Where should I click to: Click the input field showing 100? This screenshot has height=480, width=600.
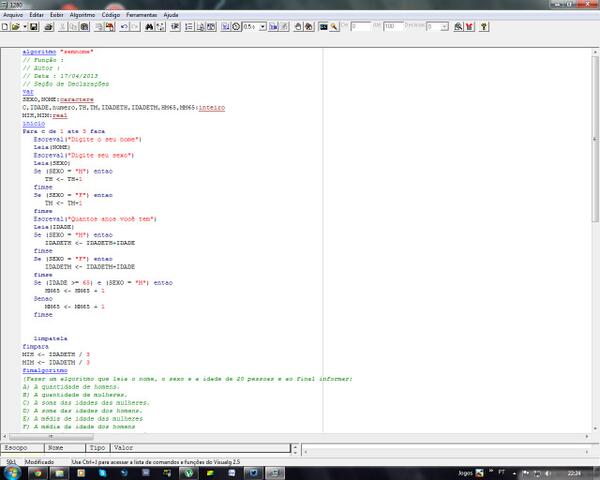[393, 27]
